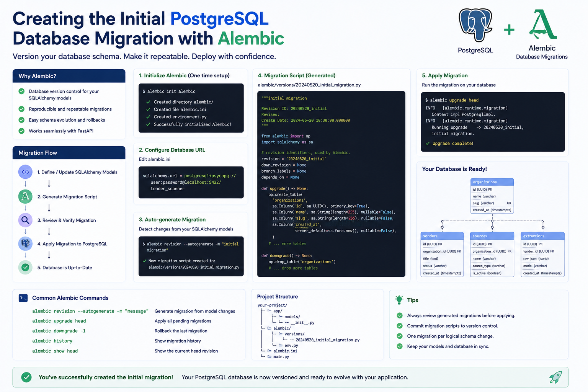
Task: Click the check icon beside Database version control
Action: (21, 91)
